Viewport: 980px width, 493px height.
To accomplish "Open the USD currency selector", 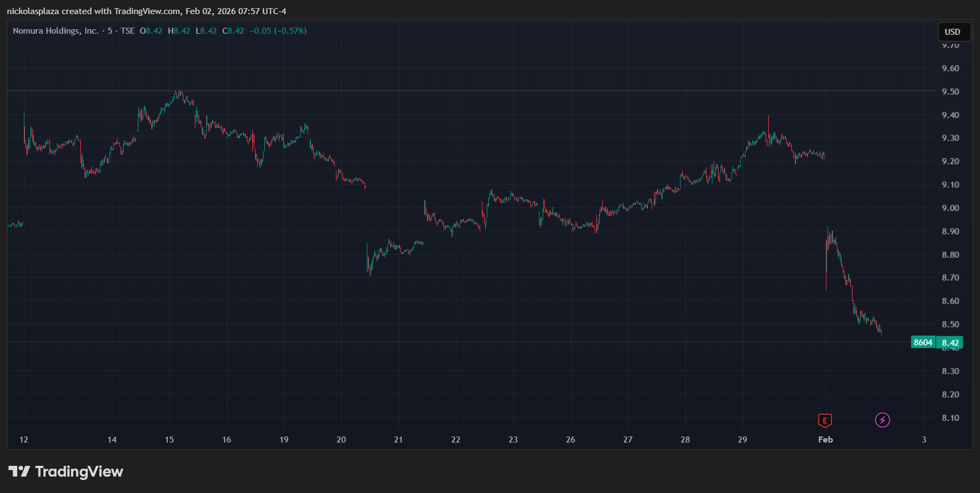I will tap(952, 31).
